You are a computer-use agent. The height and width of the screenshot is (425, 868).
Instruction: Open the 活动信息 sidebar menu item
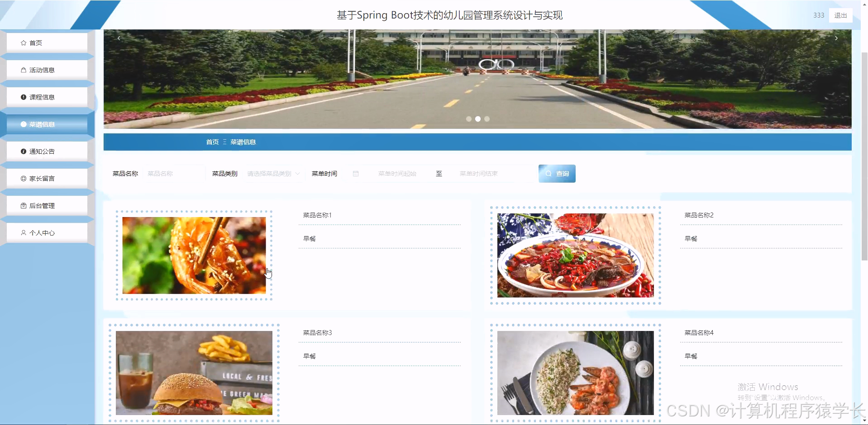(47, 70)
